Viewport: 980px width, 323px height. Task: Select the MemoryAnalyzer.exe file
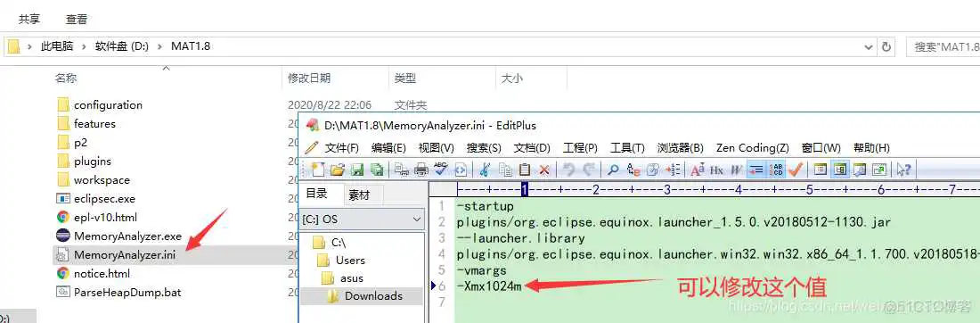[118, 236]
